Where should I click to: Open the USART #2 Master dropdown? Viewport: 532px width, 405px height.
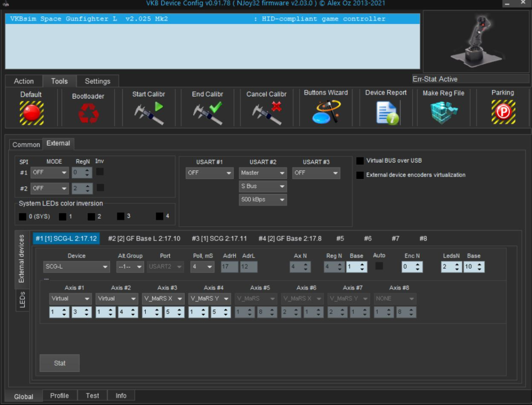[x=263, y=173]
